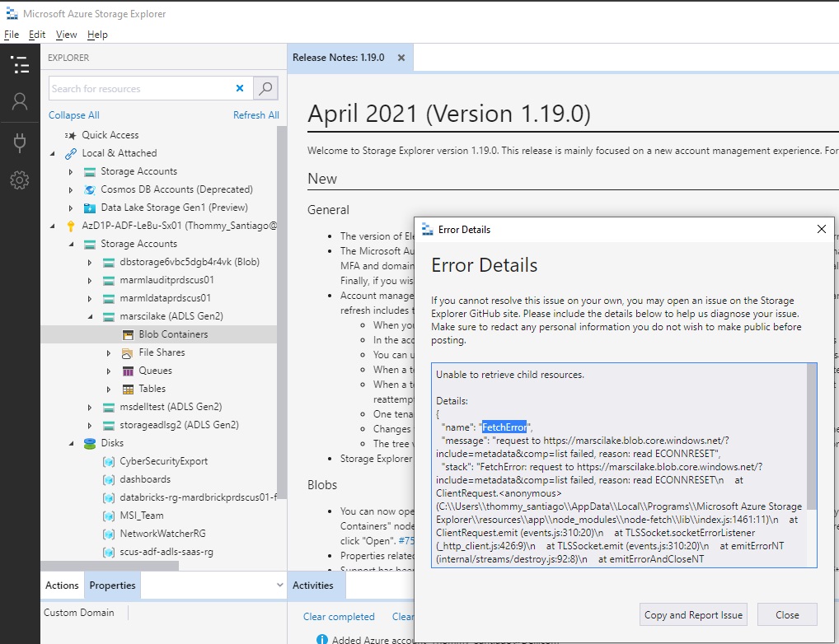This screenshot has width=839, height=644.
Task: Click the explorer tree vertical scrollbar
Action: click(282, 313)
